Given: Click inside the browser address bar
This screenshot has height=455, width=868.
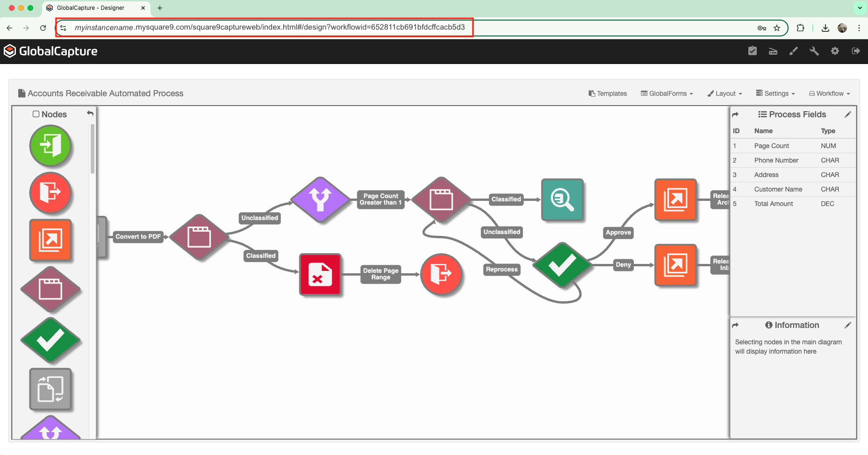Looking at the screenshot, I should (x=262, y=28).
